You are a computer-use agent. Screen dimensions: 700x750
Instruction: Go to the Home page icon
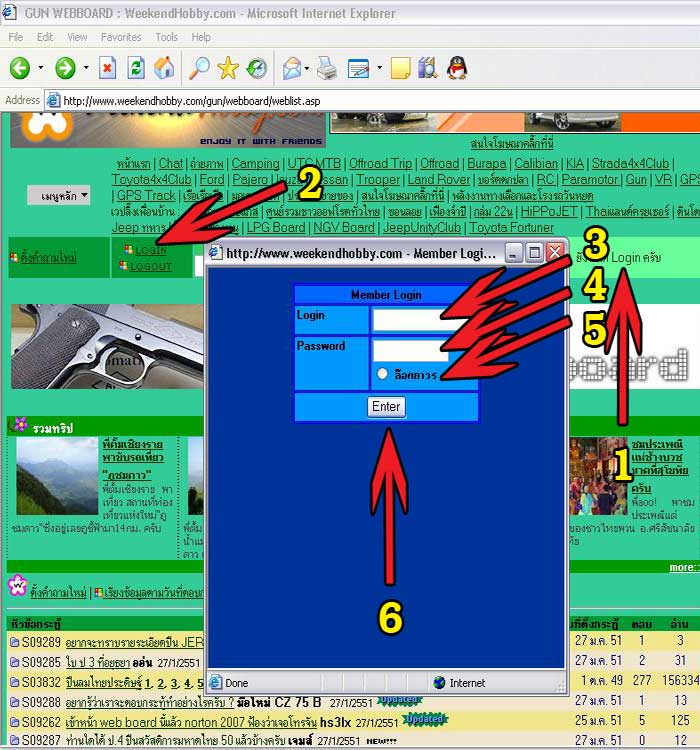pyautogui.click(x=164, y=68)
